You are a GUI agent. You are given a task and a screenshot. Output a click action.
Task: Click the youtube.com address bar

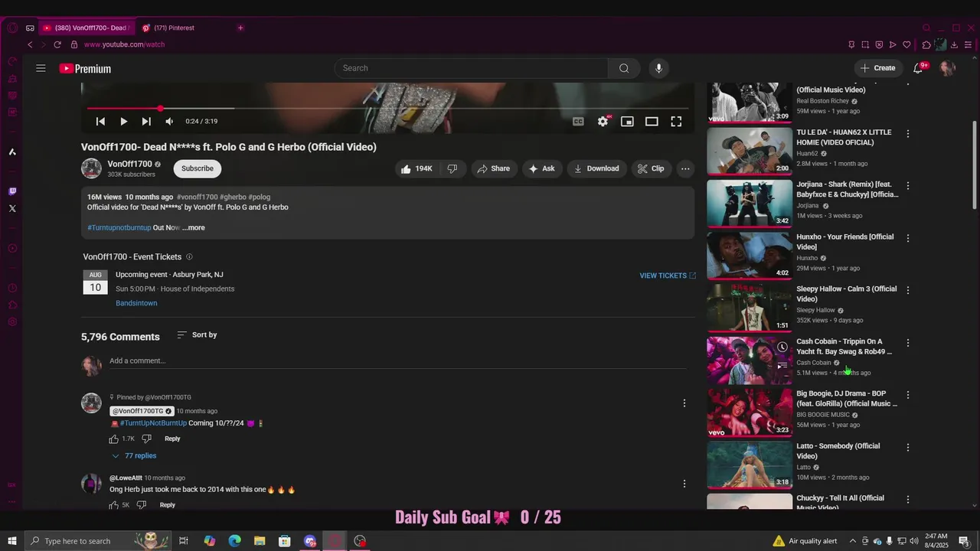124,44
